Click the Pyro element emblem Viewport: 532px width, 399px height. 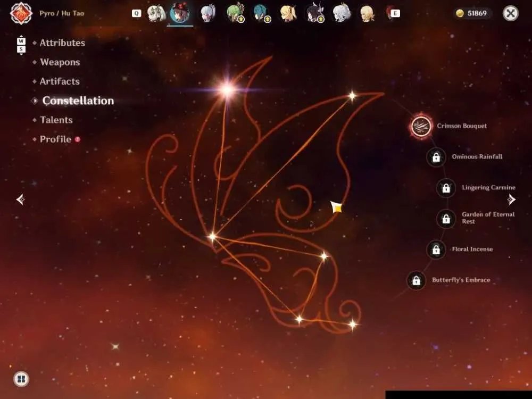[21, 13]
